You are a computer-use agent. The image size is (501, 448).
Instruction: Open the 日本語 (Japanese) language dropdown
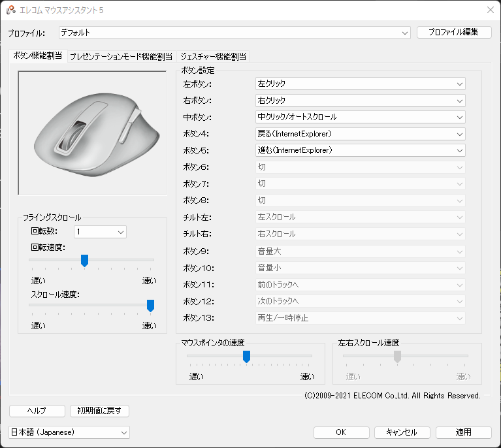69,432
